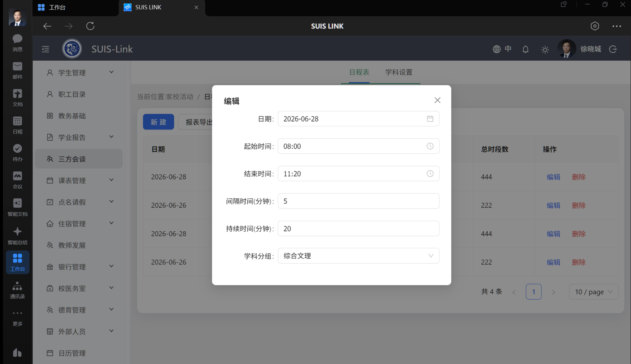Image resolution: width=631 pixels, height=364 pixels.
Task: Click the browser forward arrow
Action: point(68,26)
